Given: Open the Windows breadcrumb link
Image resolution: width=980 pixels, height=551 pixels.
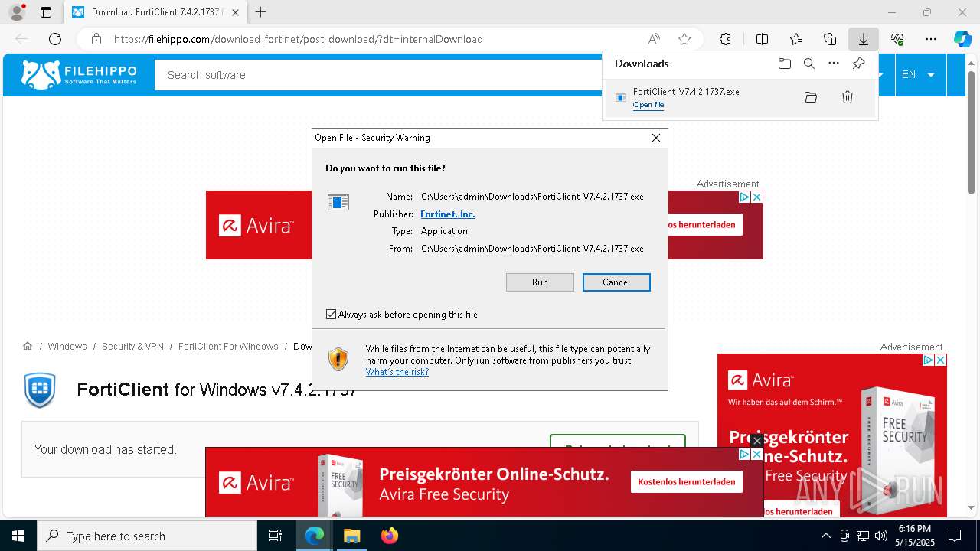Looking at the screenshot, I should [67, 347].
